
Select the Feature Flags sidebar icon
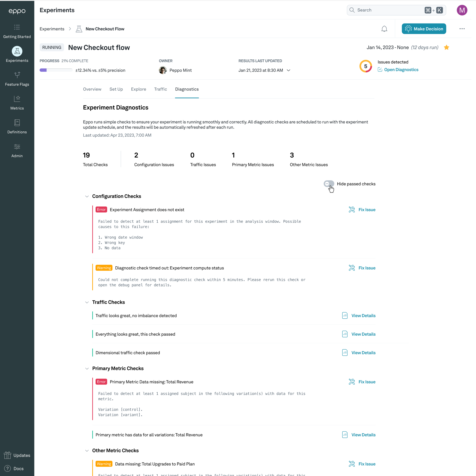17,75
